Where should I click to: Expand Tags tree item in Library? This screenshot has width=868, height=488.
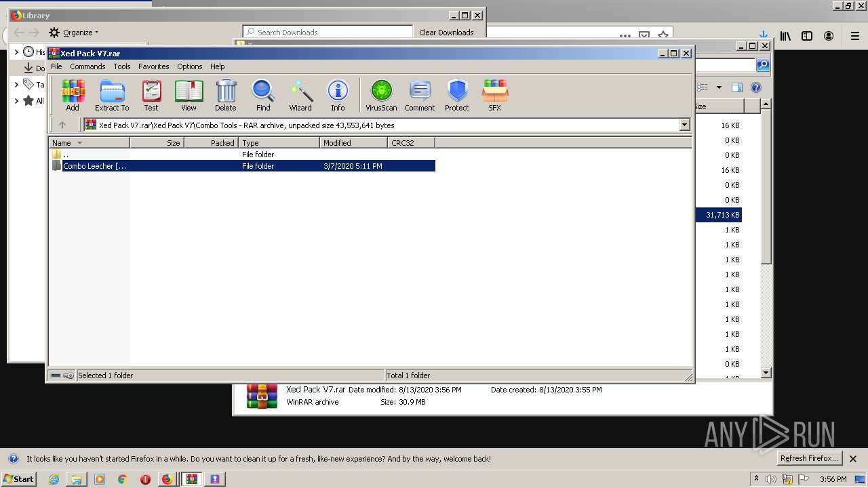click(x=16, y=85)
